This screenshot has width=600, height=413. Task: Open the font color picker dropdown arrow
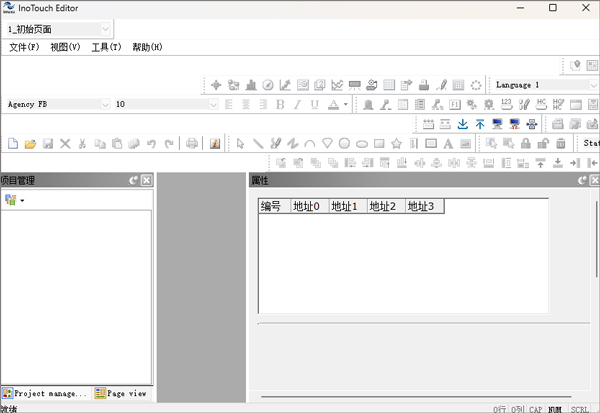(x=346, y=104)
